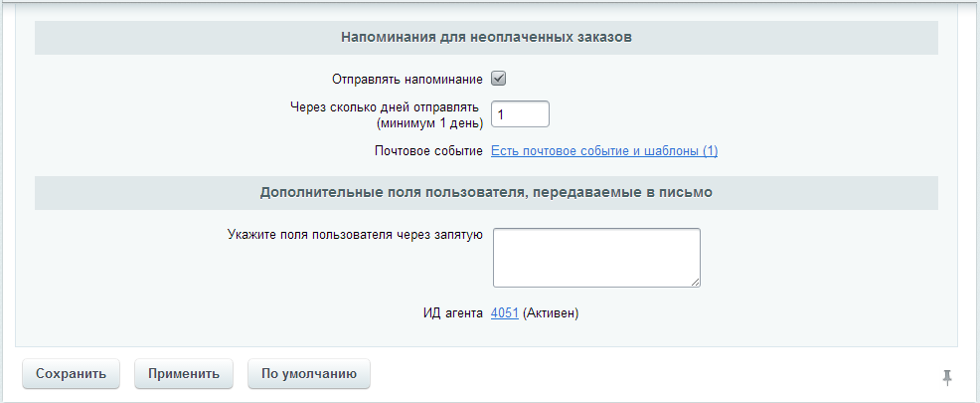Click the '(Активен)' status text

[x=551, y=312]
